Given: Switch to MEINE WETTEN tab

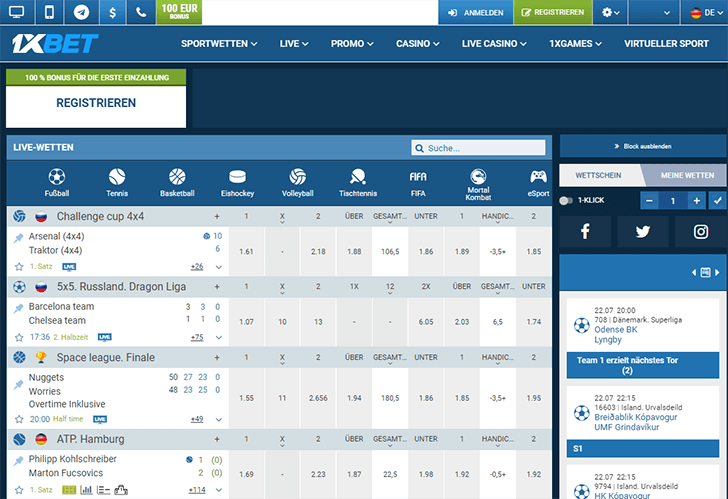Looking at the screenshot, I should click(687, 175).
